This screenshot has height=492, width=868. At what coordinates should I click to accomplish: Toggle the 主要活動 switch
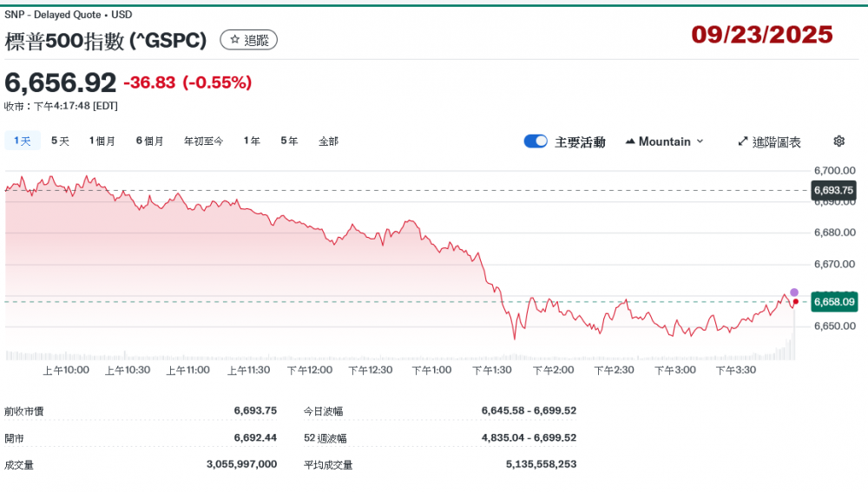point(536,141)
